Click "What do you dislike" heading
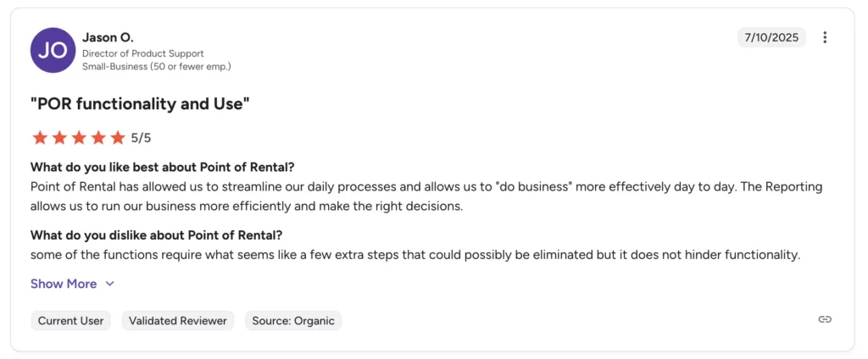This screenshot has height=359, width=868. click(156, 235)
